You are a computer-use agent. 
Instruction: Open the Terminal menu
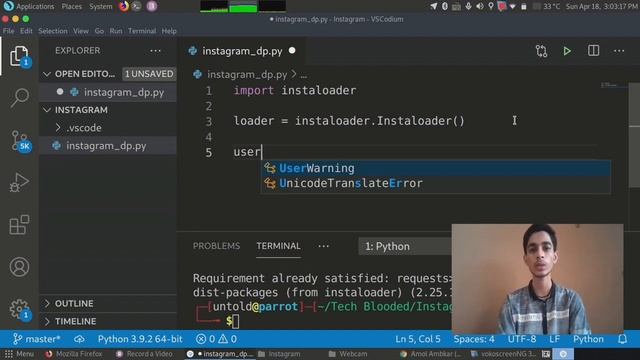pyautogui.click(x=142, y=31)
